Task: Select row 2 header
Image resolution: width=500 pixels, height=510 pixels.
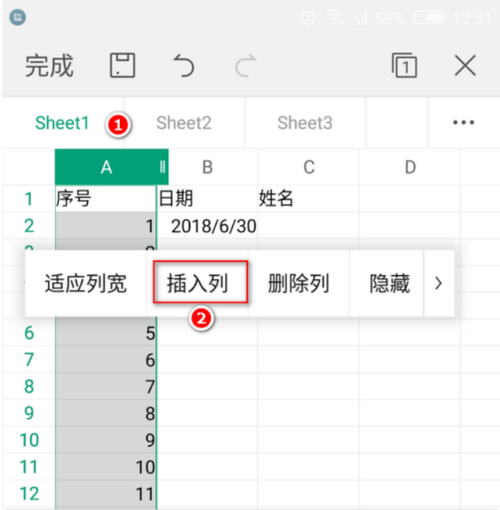Action: pos(29,226)
